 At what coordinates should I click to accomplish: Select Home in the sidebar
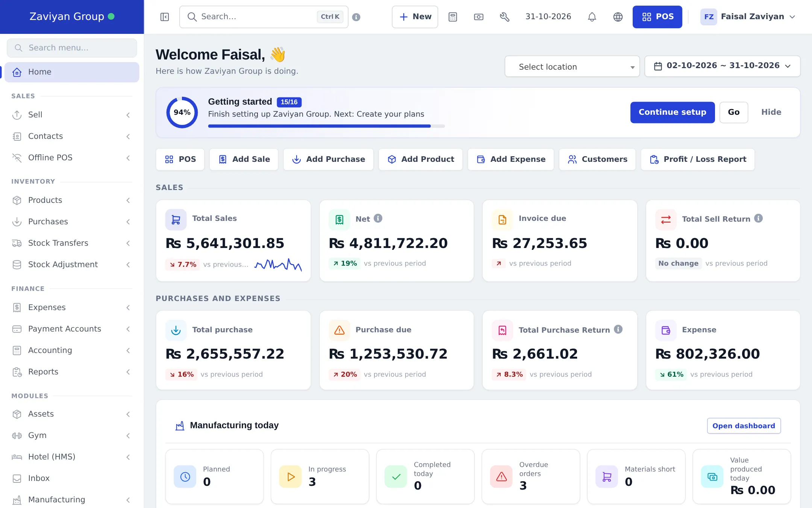coord(72,72)
